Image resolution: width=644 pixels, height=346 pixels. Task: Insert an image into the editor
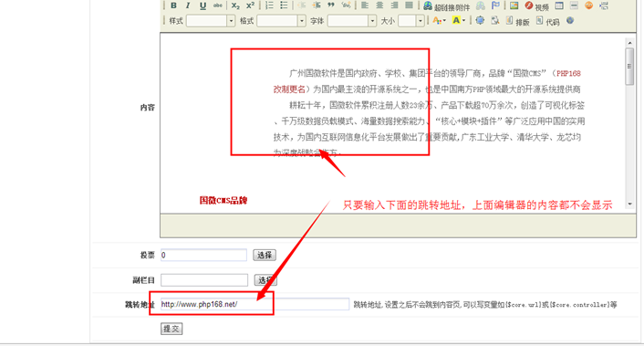pos(514,5)
